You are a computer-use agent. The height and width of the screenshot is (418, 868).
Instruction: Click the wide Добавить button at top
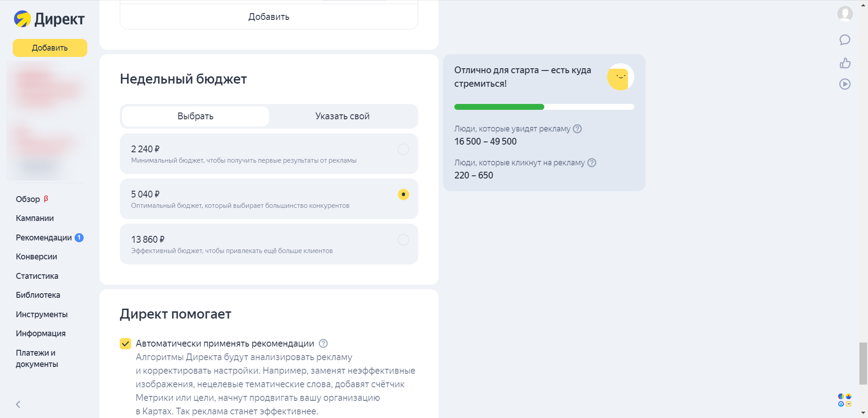[x=269, y=17]
